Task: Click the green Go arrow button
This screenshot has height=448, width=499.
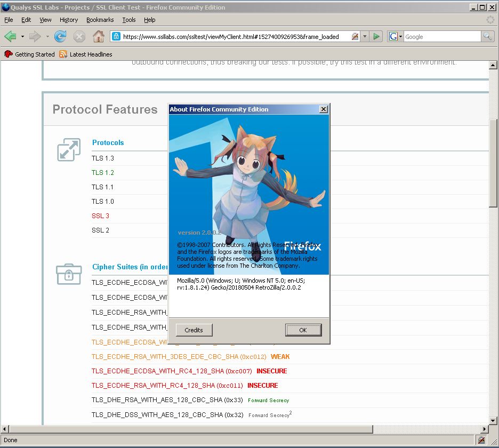Action: [x=376, y=37]
